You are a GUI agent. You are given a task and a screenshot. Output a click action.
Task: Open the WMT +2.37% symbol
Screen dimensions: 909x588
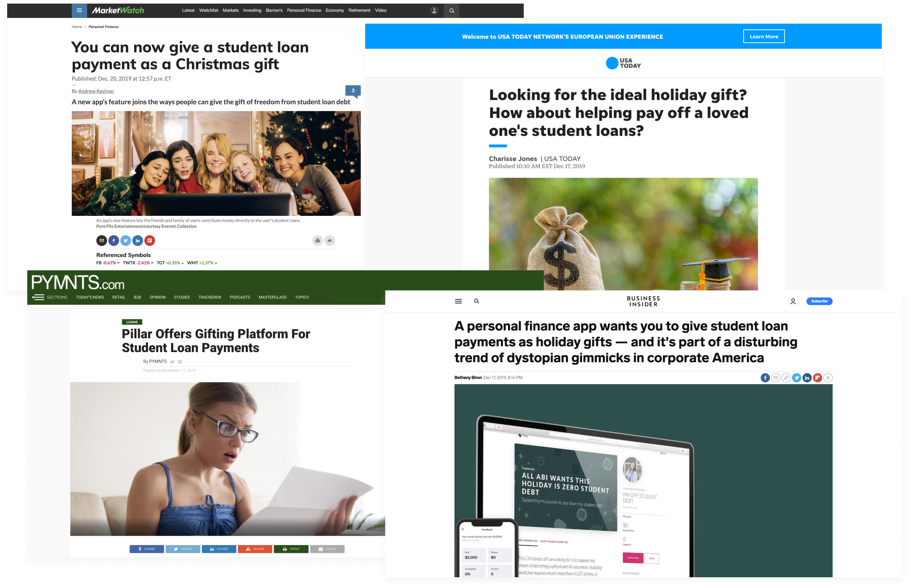click(x=202, y=263)
